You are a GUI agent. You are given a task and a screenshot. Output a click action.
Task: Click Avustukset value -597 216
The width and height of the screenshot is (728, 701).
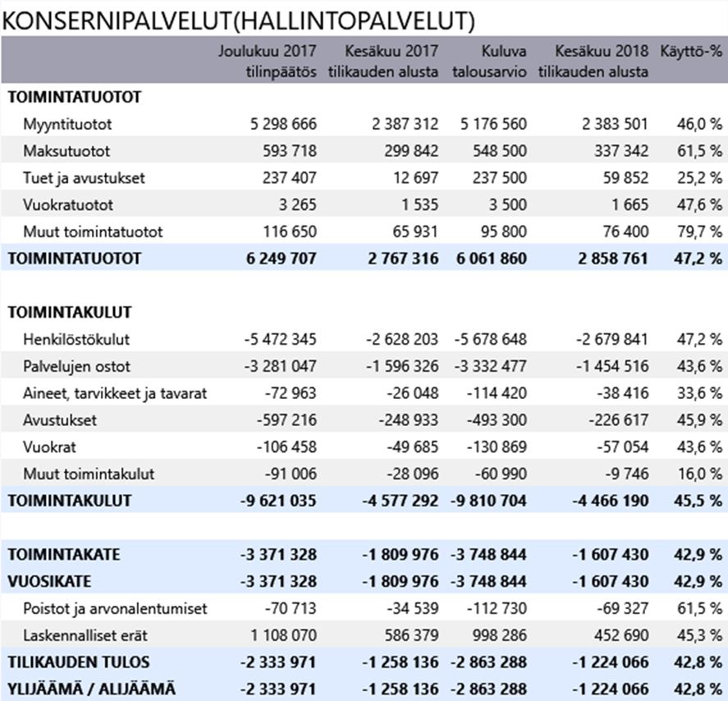(286, 420)
